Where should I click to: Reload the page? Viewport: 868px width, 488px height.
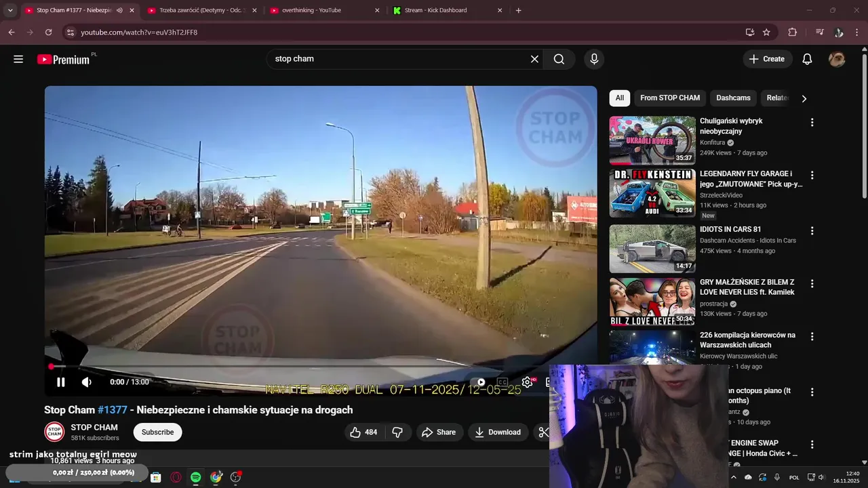coord(48,32)
